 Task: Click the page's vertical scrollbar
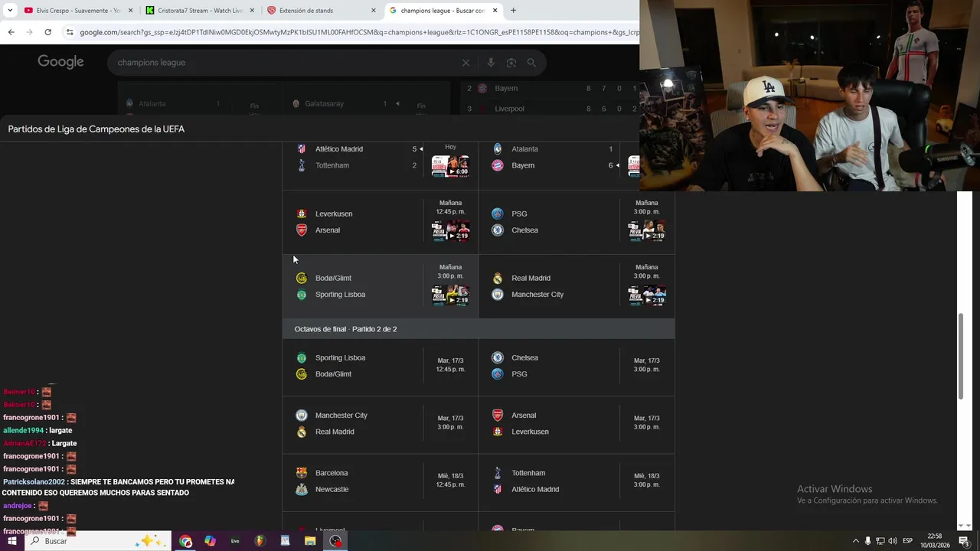(961, 356)
